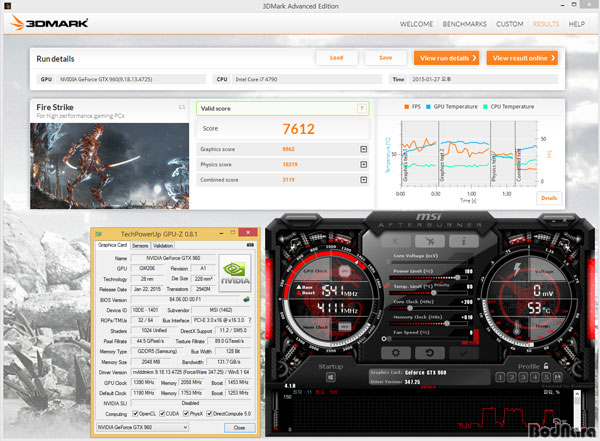
Task: Click the Save button in Run details
Action: click(386, 58)
